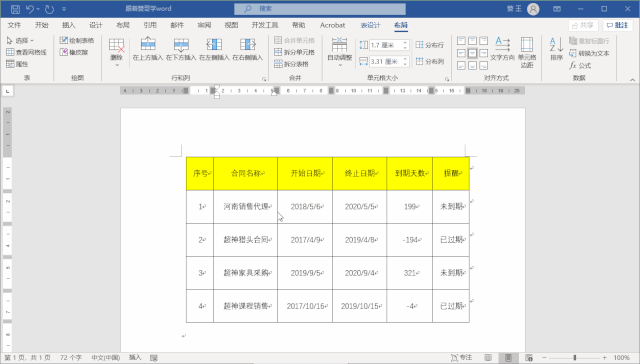Open the Select (选择) dropdown
Image resolution: width=640 pixels, height=364 pixels.
coord(20,40)
